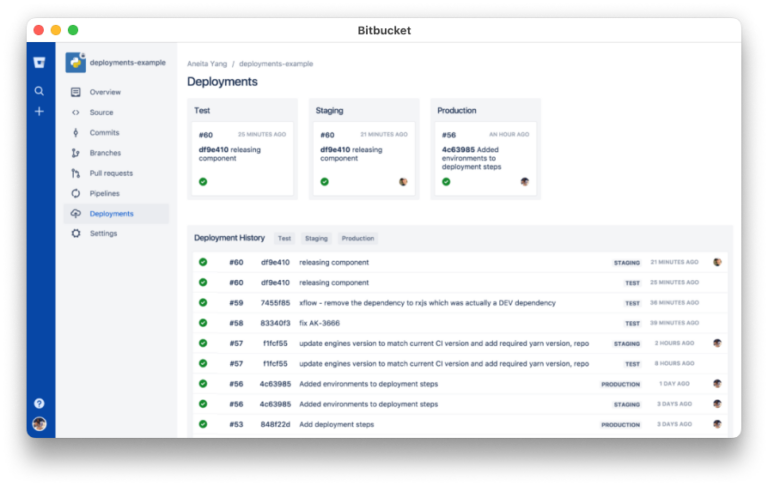Click the deployer avatar on Staging card
This screenshot has height=486, width=768.
point(403,182)
